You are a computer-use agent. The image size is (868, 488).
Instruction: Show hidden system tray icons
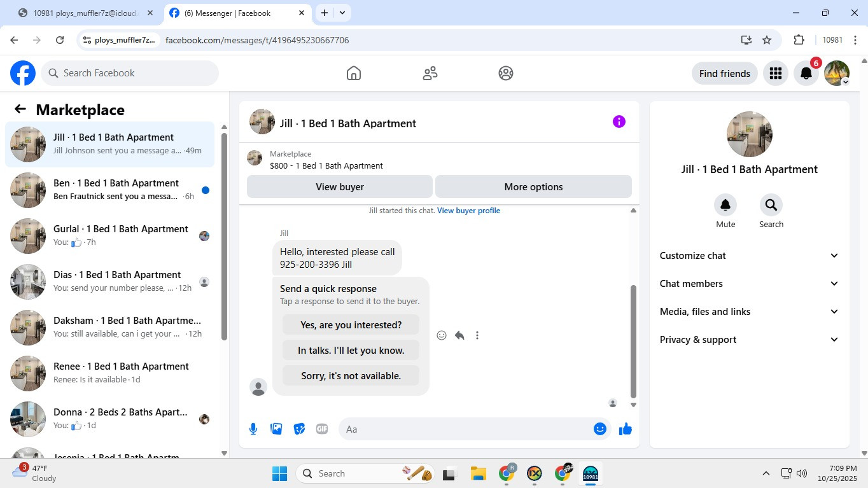click(x=766, y=473)
